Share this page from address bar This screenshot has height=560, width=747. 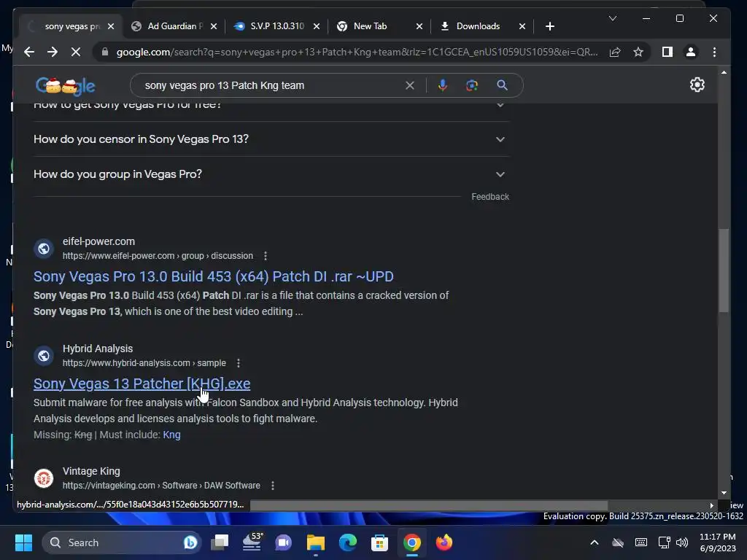615,52
